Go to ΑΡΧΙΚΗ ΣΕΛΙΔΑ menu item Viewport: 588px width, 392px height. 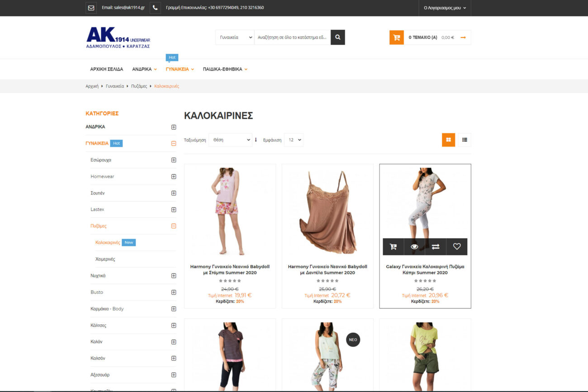pos(106,69)
